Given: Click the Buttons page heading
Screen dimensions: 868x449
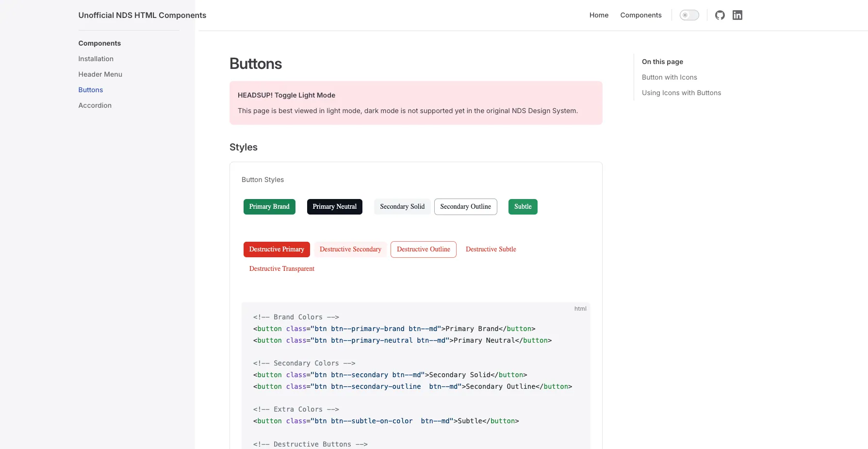Looking at the screenshot, I should 256,64.
